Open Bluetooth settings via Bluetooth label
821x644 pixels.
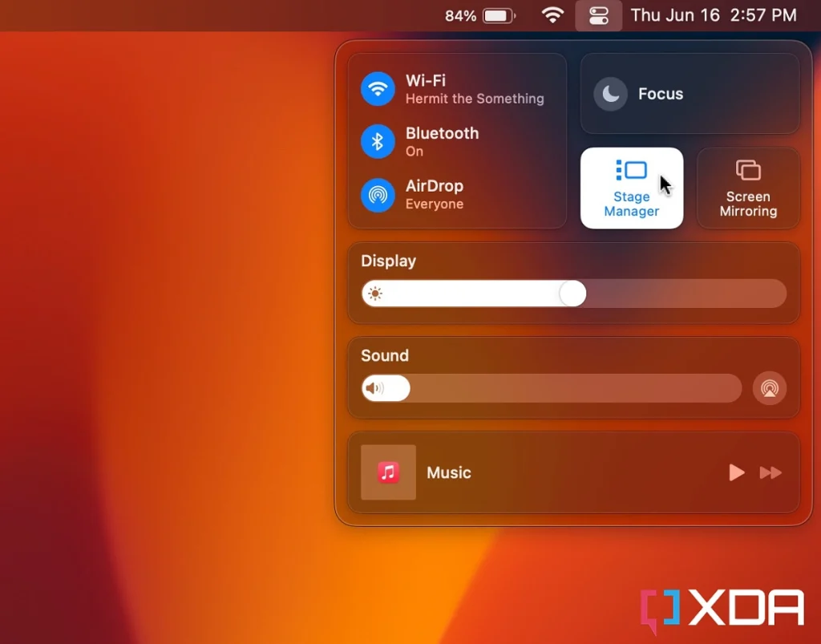(x=442, y=133)
